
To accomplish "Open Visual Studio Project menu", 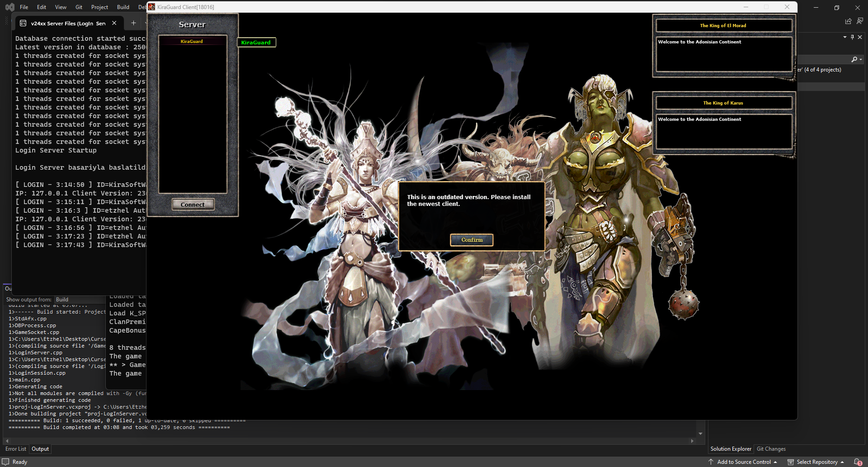I will pos(99,7).
